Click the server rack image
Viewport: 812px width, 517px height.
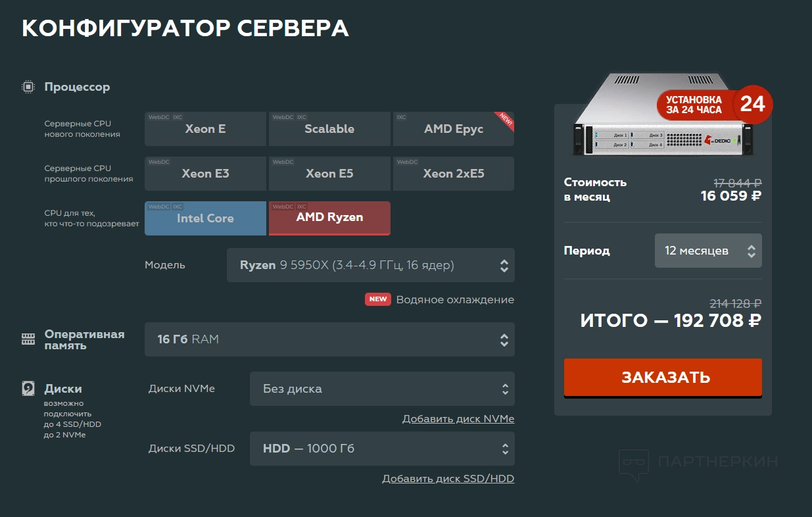coord(663,114)
